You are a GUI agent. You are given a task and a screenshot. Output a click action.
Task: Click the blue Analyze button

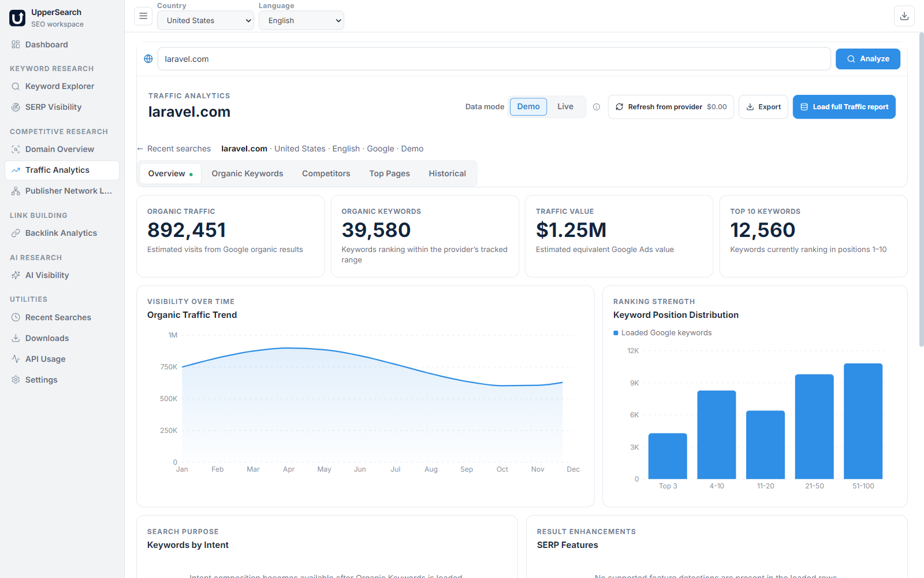click(868, 59)
